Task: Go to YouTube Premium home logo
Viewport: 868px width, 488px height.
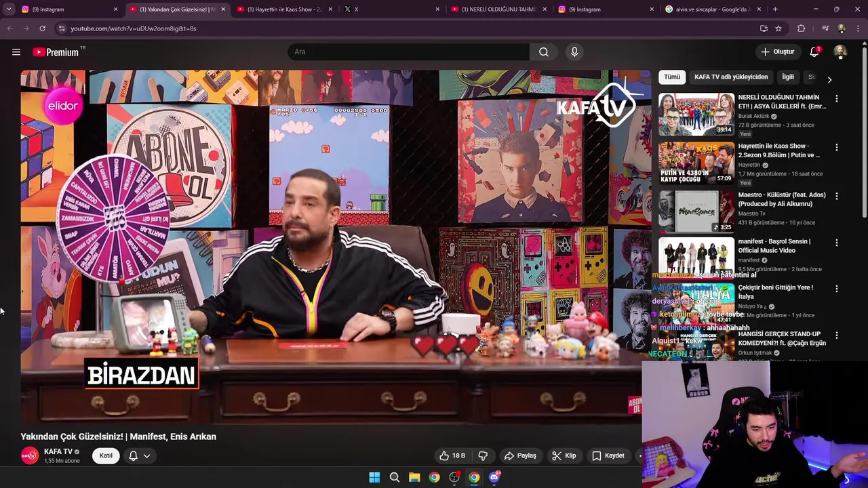Action: point(56,52)
